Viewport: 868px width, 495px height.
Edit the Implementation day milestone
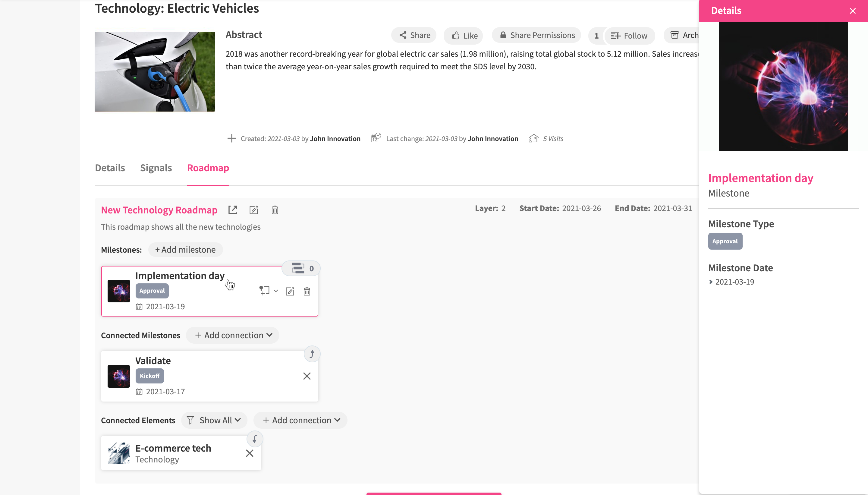tap(290, 291)
